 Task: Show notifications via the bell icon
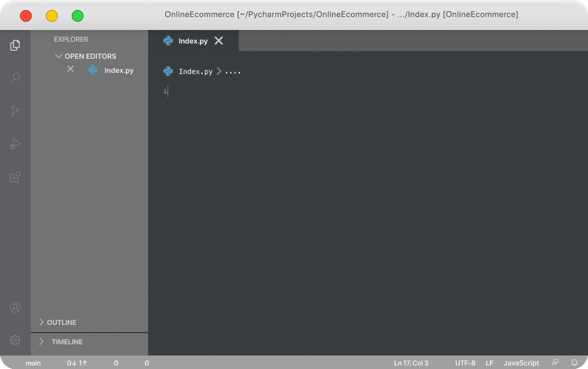tap(574, 363)
